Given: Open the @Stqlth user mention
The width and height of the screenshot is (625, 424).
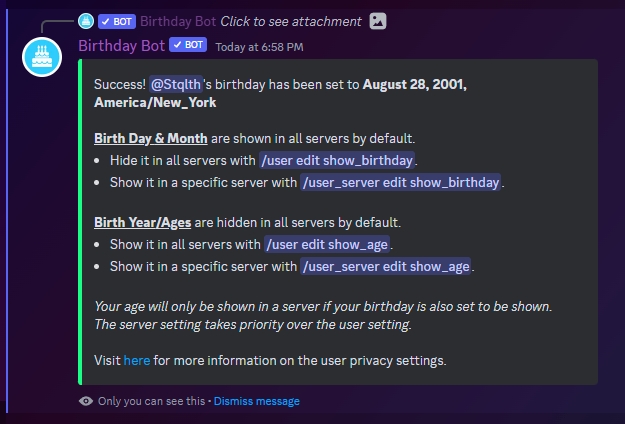Looking at the screenshot, I should coord(175,85).
